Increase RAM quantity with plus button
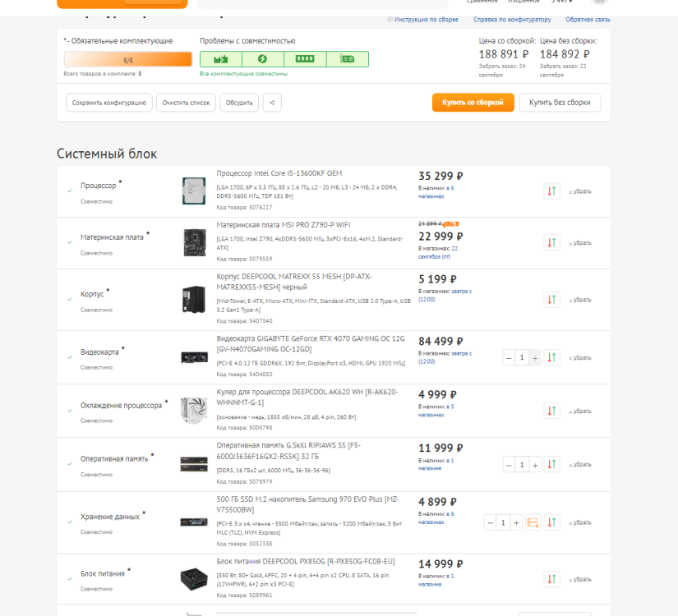This screenshot has height=616, width=678. 534,465
